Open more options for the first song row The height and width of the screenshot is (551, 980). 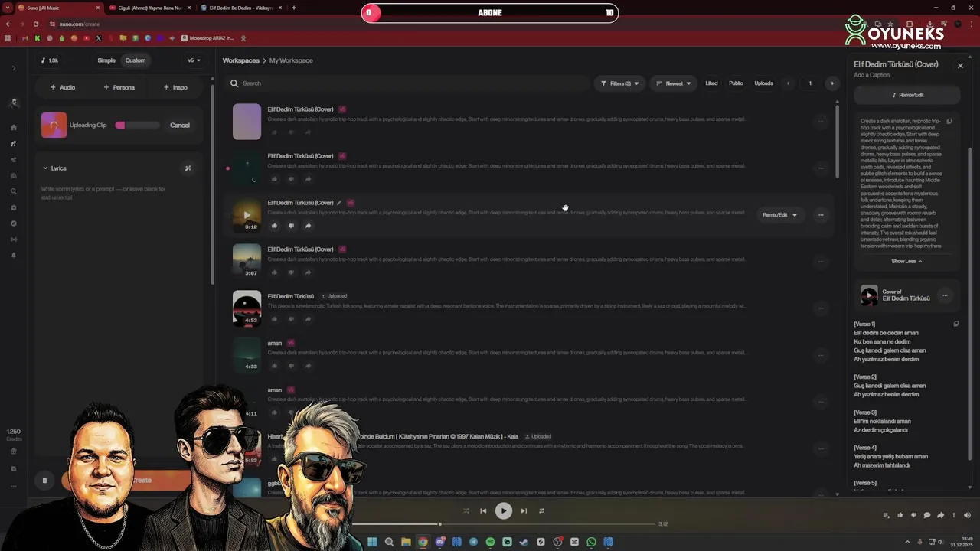[821, 122]
